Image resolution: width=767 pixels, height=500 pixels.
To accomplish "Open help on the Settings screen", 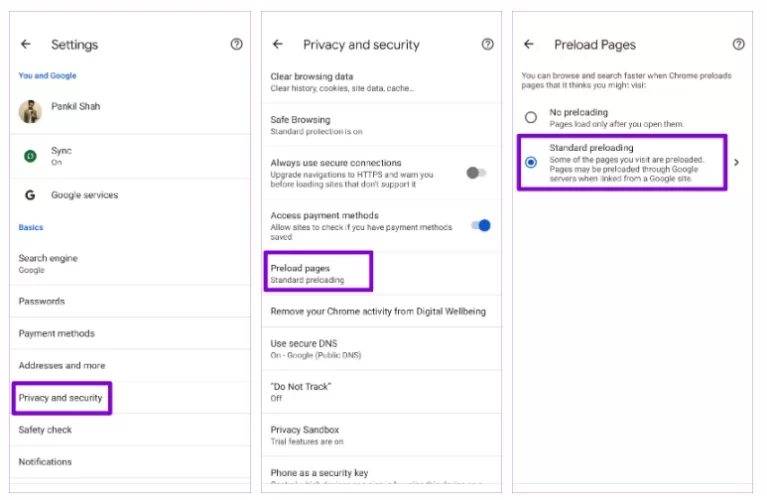I will pos(236,44).
